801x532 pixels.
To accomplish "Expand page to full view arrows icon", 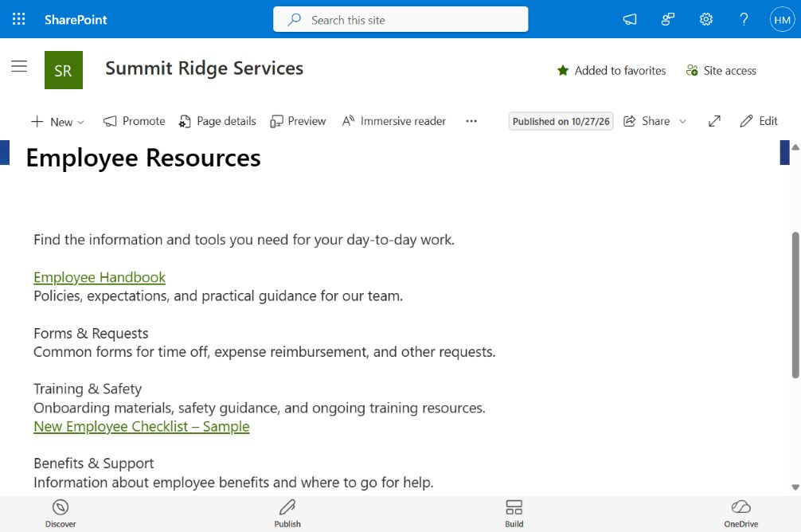I will coord(714,121).
